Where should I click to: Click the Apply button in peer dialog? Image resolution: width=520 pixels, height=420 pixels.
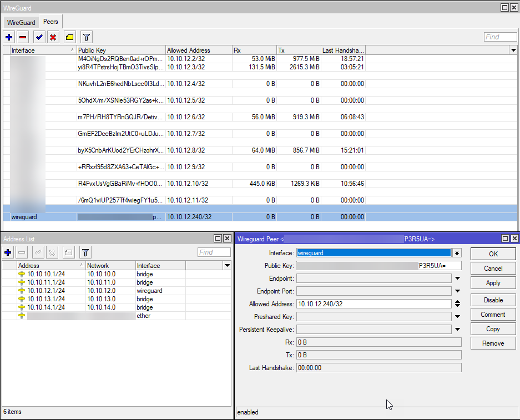[493, 283]
